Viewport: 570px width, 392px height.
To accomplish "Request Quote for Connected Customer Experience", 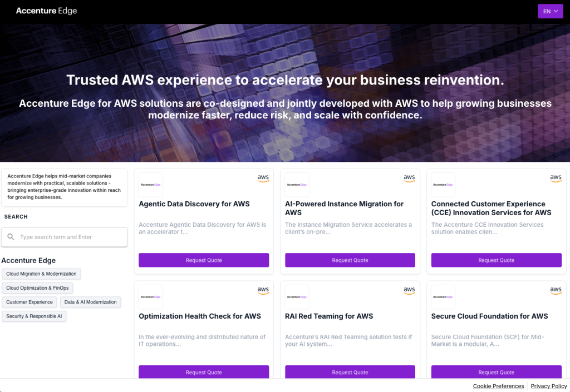I will click(x=496, y=260).
